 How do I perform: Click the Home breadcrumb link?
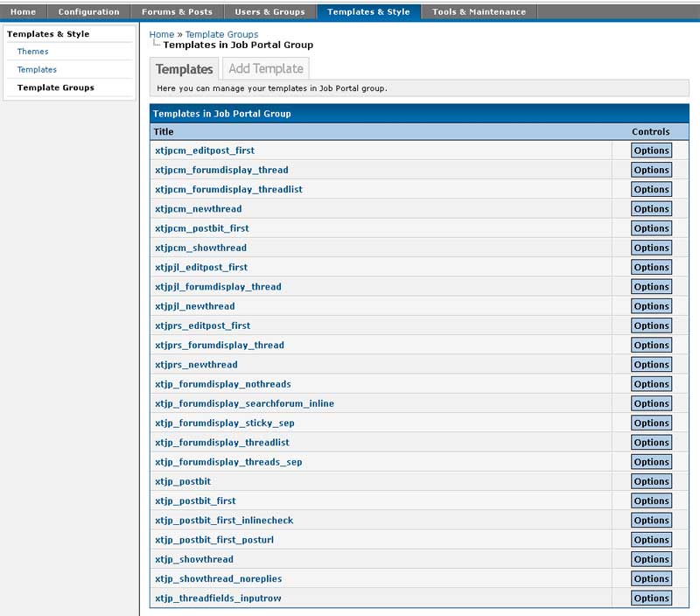click(x=161, y=34)
